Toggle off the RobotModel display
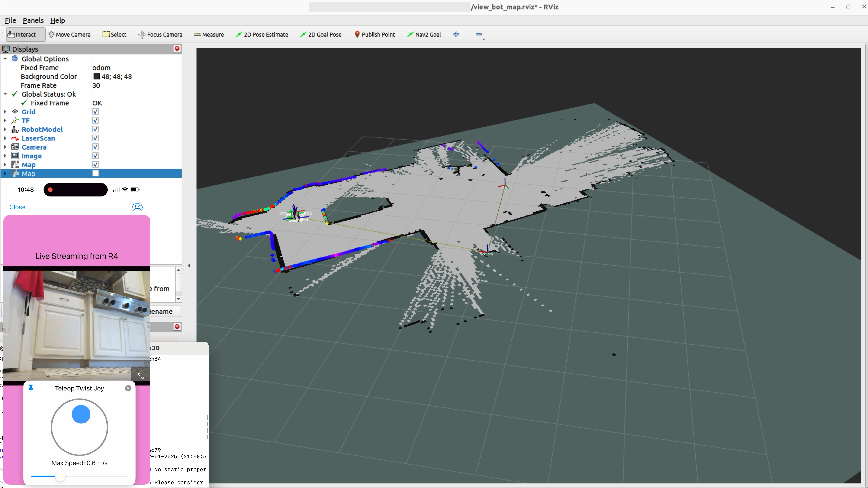Image resolution: width=868 pixels, height=488 pixels. pyautogui.click(x=96, y=129)
